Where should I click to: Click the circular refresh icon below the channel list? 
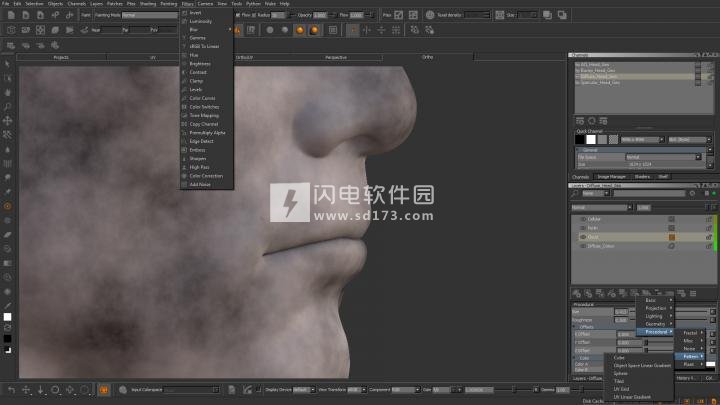coord(592,121)
